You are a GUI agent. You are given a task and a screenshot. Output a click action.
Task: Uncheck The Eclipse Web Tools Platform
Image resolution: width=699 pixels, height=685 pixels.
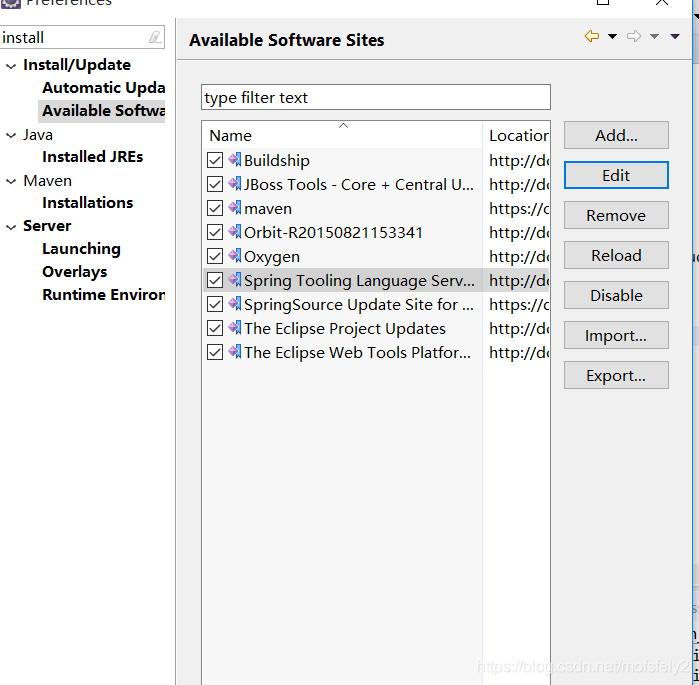pyautogui.click(x=215, y=353)
